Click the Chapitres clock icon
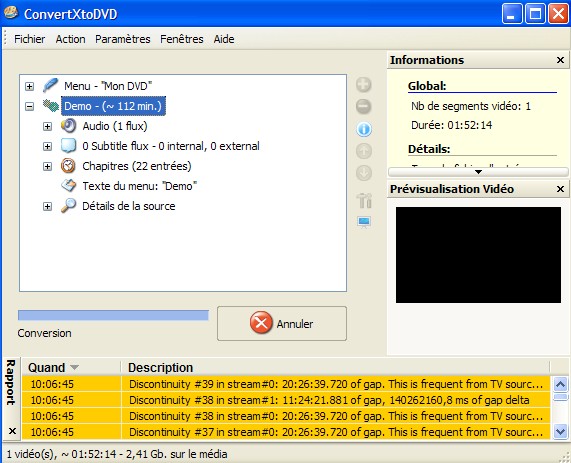 [68, 166]
